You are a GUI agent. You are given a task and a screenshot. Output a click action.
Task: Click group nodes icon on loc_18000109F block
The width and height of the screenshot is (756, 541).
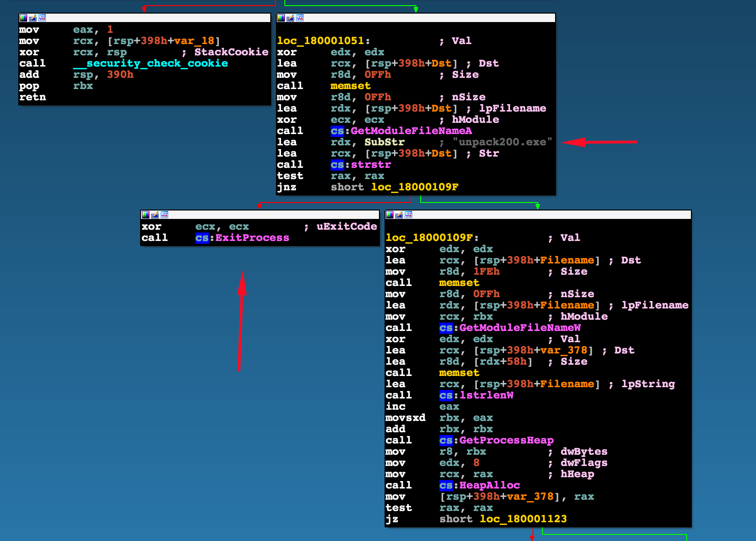[408, 215]
